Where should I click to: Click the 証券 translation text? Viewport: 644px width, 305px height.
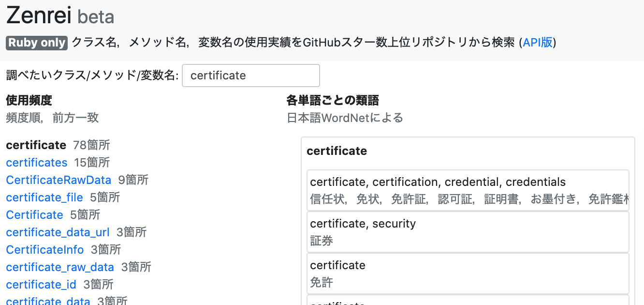pos(322,241)
